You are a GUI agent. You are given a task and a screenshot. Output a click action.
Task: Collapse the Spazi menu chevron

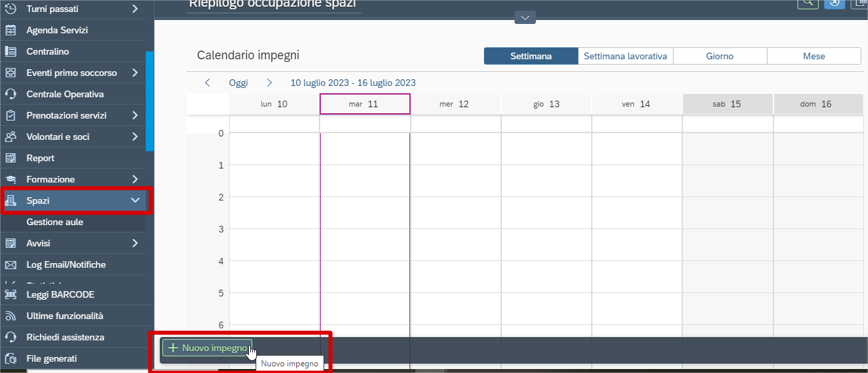135,200
